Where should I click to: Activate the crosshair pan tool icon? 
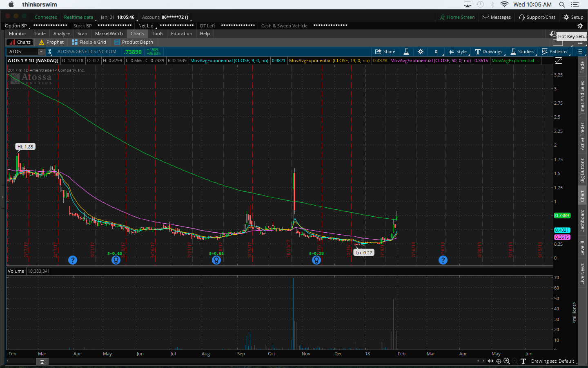499,361
